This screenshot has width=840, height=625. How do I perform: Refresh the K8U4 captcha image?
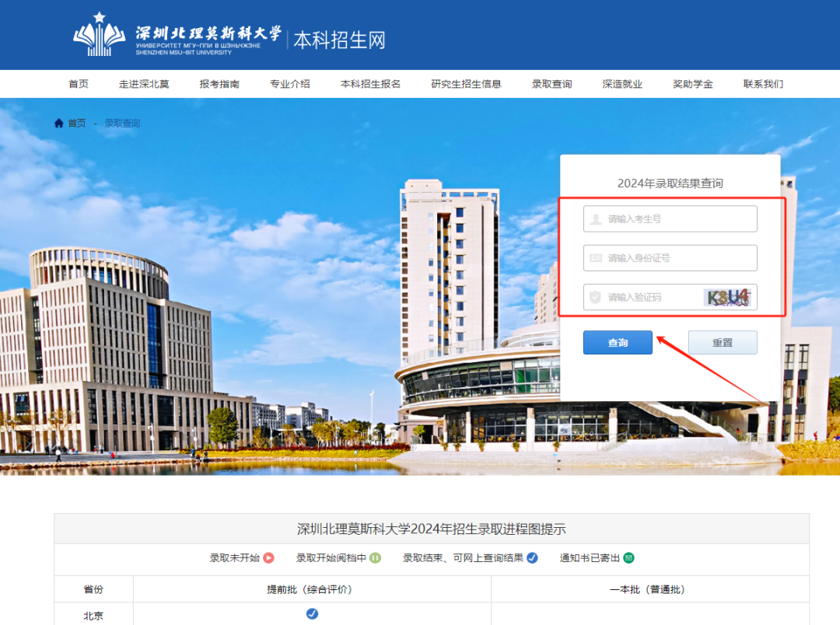729,297
